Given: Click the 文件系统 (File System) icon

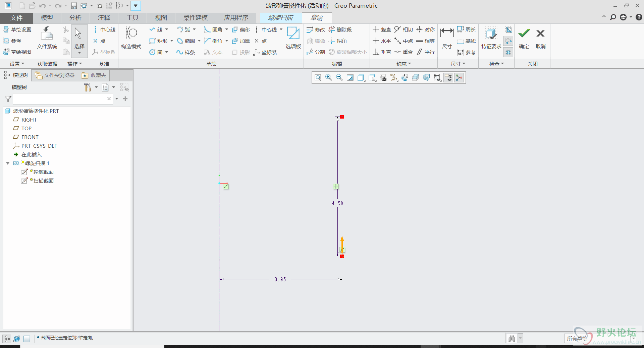Looking at the screenshot, I should 47,38.
